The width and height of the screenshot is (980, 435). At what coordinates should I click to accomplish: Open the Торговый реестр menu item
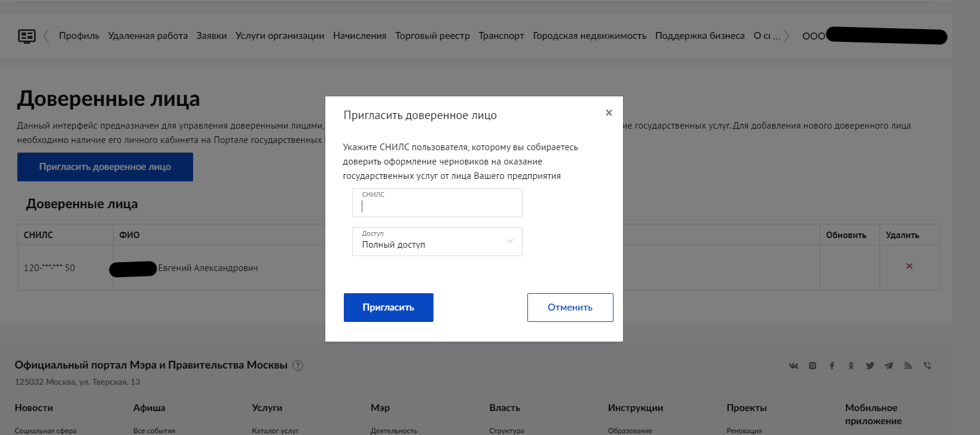(x=432, y=36)
